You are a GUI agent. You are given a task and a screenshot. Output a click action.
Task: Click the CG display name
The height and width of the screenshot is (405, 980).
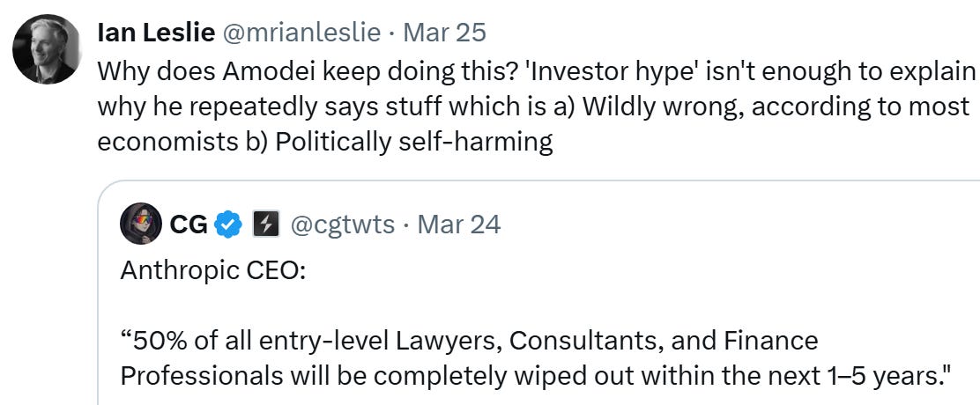[188, 225]
